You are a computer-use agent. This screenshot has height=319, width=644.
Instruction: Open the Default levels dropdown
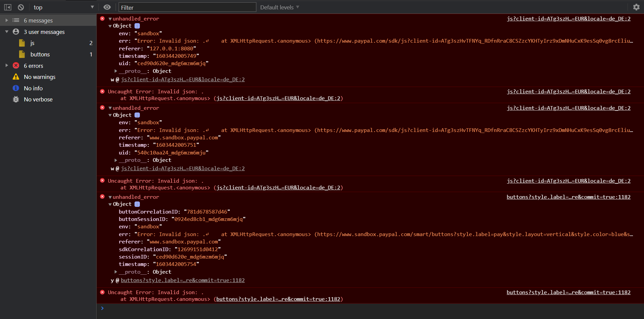pyautogui.click(x=280, y=7)
